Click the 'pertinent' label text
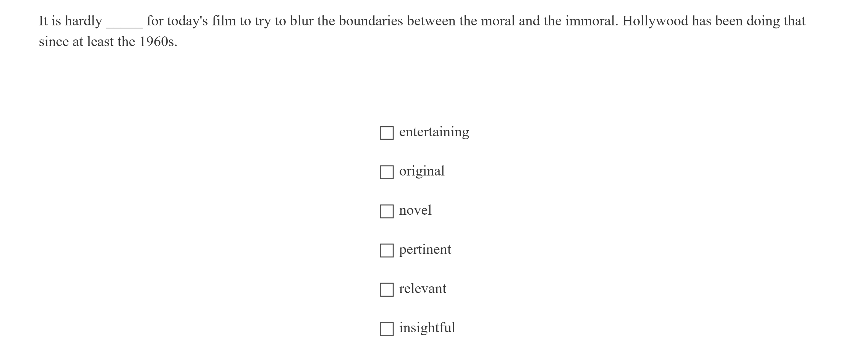The height and width of the screenshot is (346, 868). pos(425,250)
